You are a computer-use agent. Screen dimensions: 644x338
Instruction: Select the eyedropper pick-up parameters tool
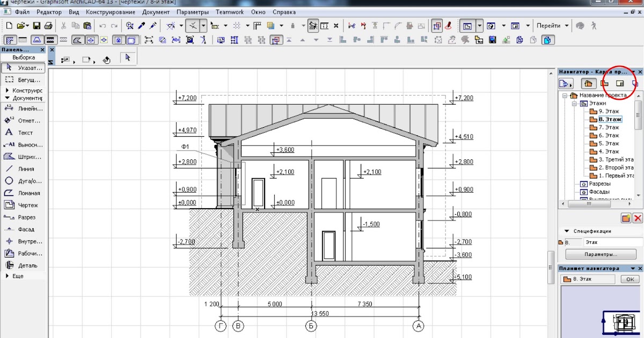tap(142, 25)
